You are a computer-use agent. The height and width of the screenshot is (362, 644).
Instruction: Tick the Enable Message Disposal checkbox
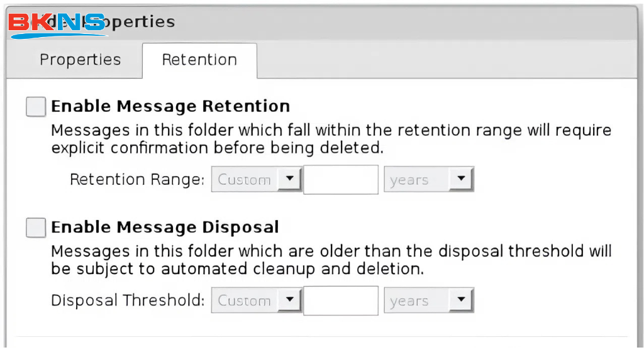point(36,228)
